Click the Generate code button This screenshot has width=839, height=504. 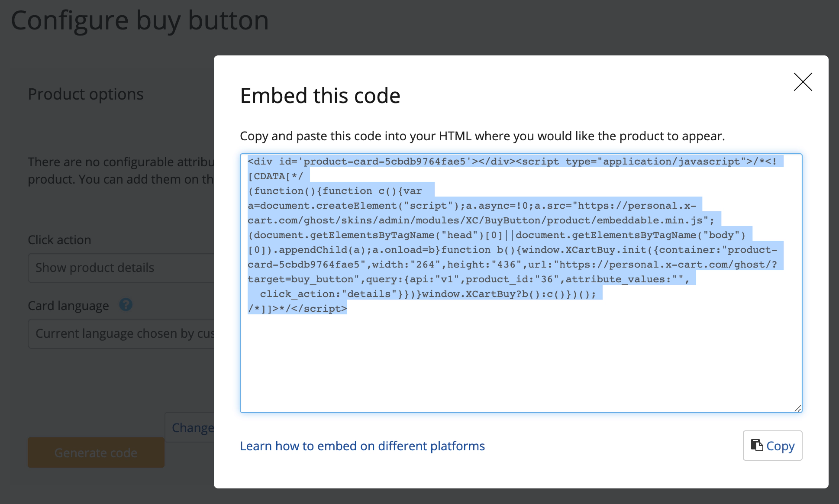tap(96, 452)
